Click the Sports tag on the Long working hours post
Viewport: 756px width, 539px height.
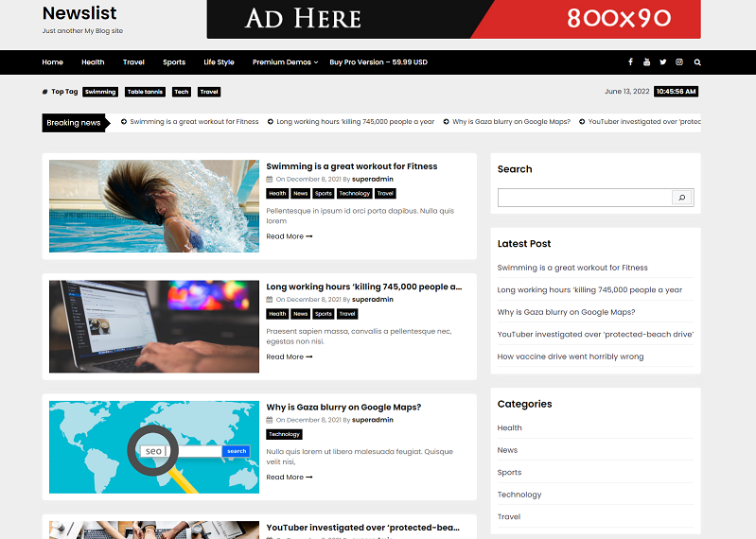(323, 314)
